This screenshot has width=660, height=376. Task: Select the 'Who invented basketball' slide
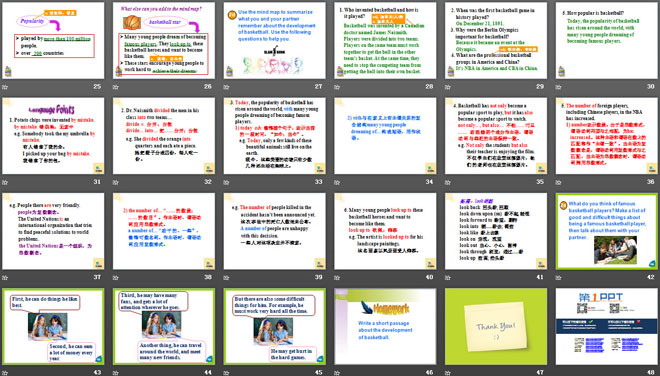[x=385, y=40]
